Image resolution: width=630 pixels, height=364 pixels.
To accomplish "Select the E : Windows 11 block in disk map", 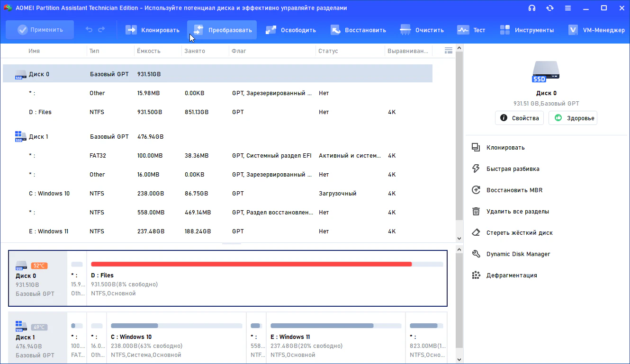I will click(336, 337).
